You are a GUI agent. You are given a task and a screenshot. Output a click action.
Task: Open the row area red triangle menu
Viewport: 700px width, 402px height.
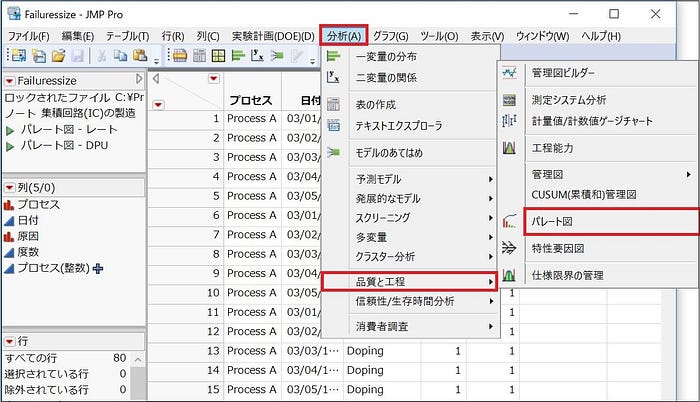pyautogui.click(x=158, y=105)
